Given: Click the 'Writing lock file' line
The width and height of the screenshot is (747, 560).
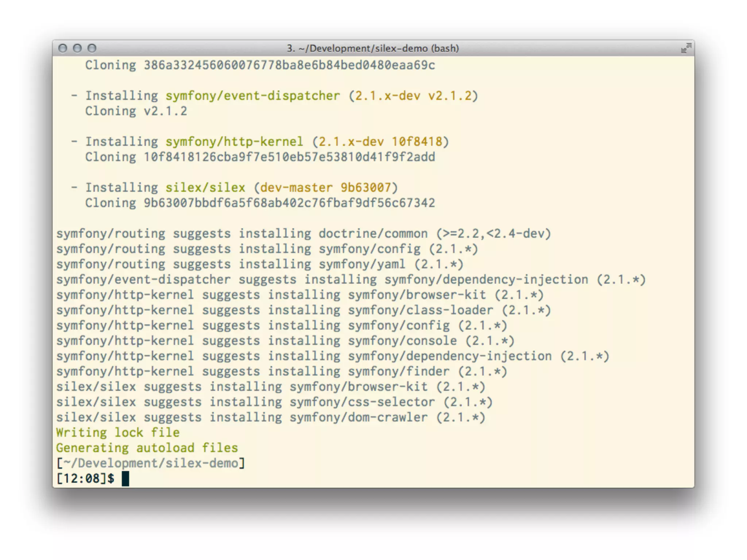Looking at the screenshot, I should [118, 432].
